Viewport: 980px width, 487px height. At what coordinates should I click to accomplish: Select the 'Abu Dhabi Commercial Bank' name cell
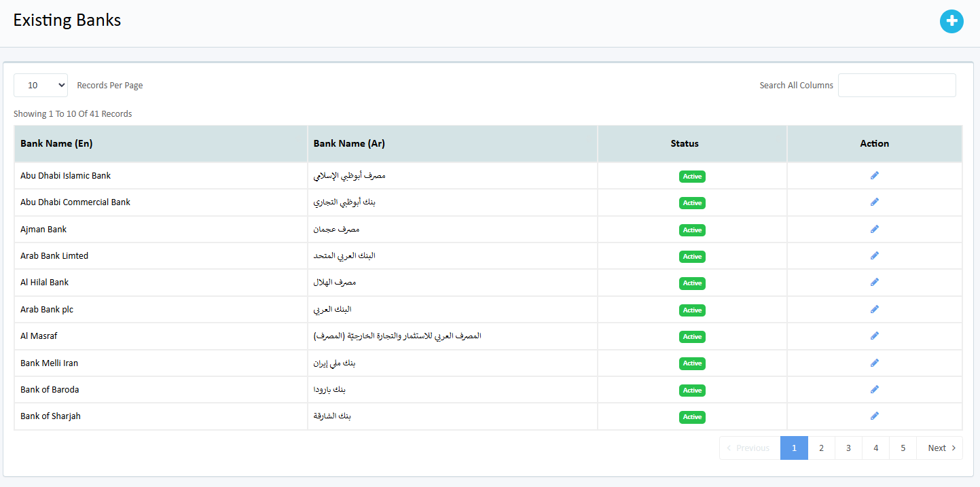[x=161, y=202]
